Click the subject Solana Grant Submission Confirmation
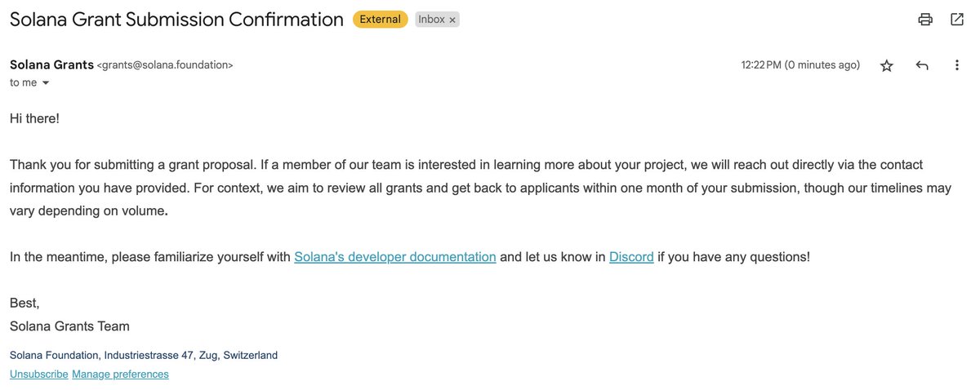The width and height of the screenshot is (980, 390). [176, 20]
